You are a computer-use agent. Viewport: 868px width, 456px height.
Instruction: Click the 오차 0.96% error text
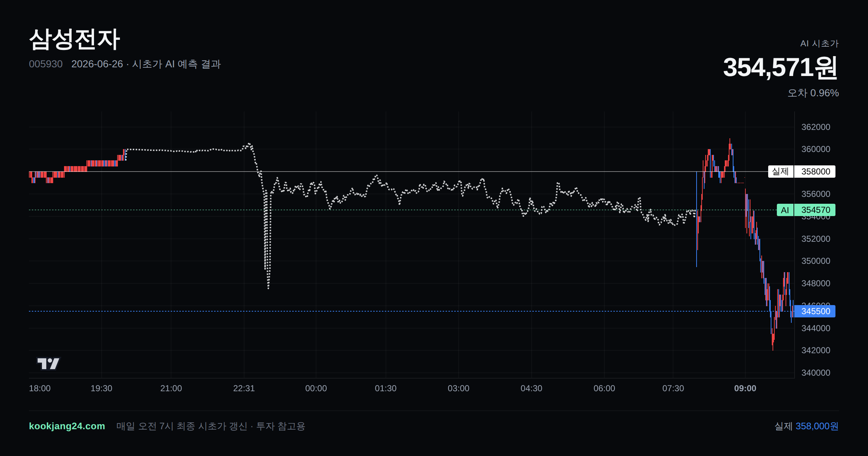tap(813, 93)
